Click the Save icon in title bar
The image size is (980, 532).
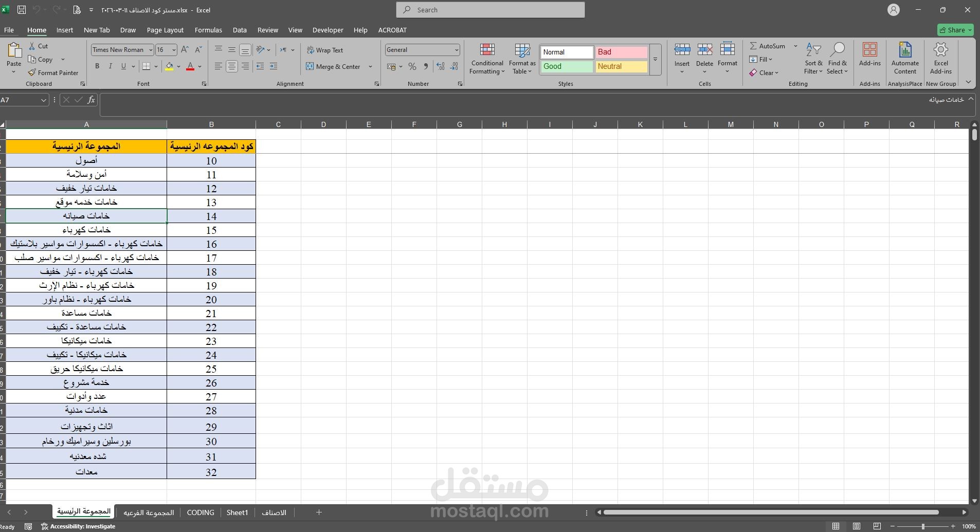[22, 10]
